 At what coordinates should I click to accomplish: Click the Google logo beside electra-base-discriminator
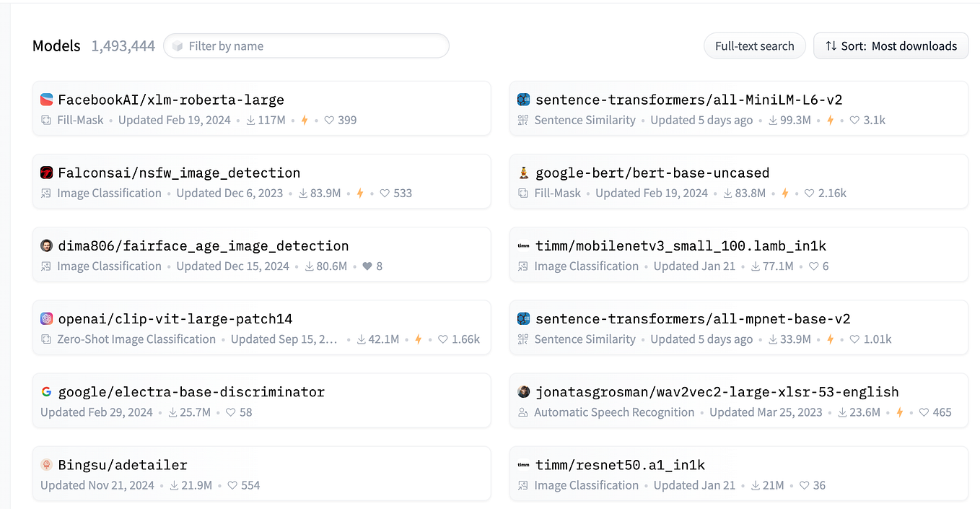click(47, 391)
